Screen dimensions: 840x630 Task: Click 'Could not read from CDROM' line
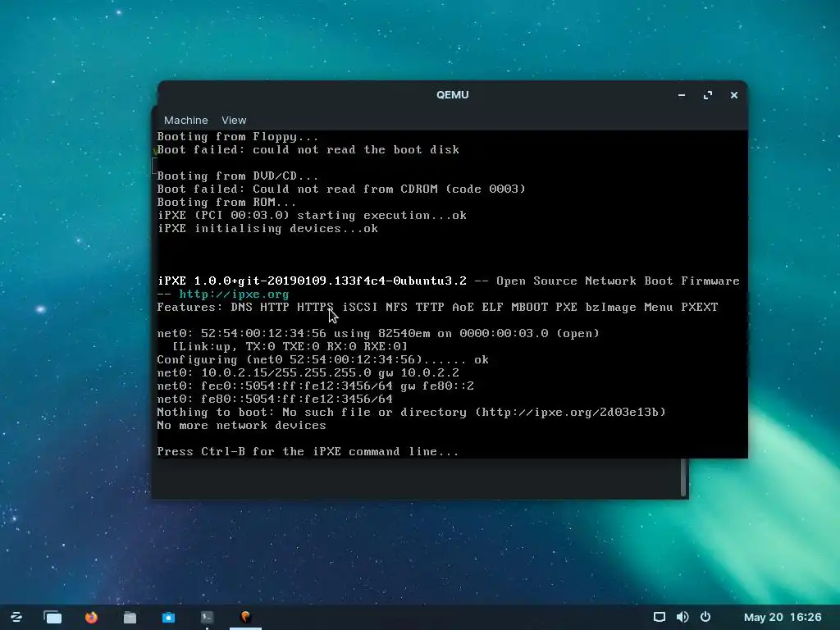point(340,189)
